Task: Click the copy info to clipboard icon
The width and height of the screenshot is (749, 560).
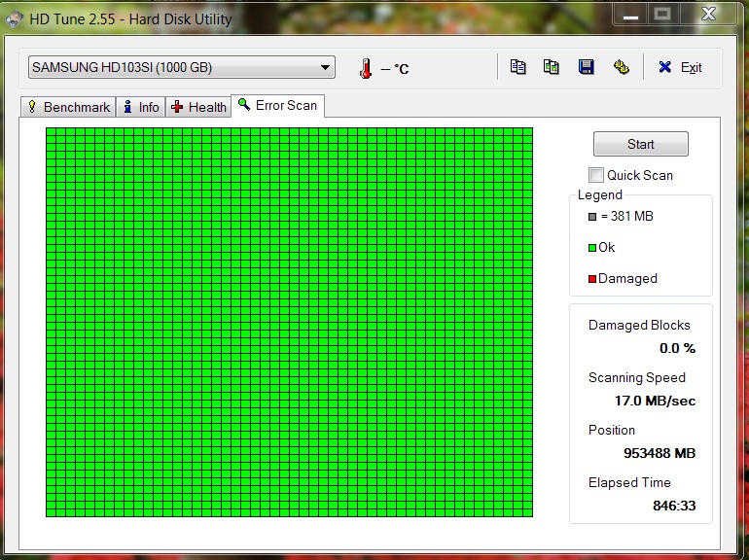Action: pyautogui.click(x=517, y=67)
